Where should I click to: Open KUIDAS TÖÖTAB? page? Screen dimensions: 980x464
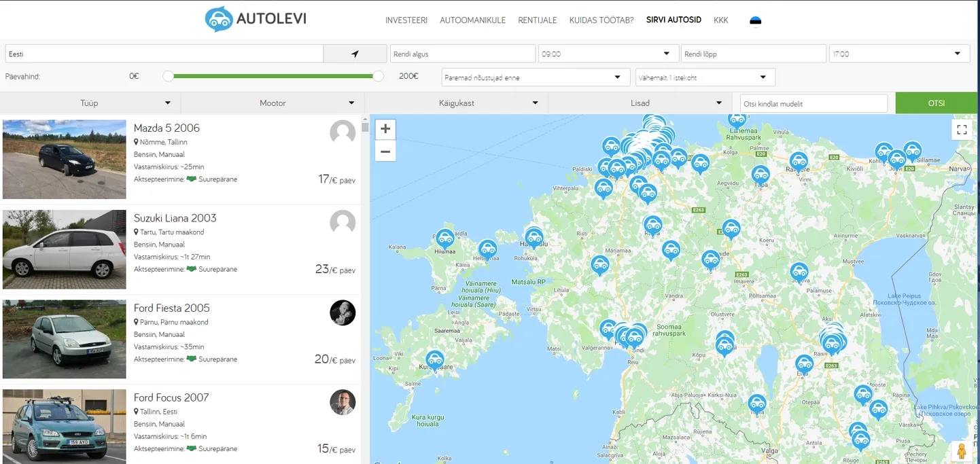point(601,20)
